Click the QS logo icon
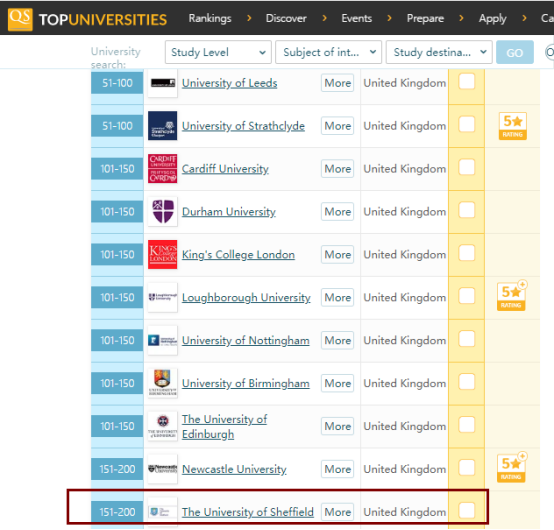The height and width of the screenshot is (530, 554). click(x=20, y=19)
